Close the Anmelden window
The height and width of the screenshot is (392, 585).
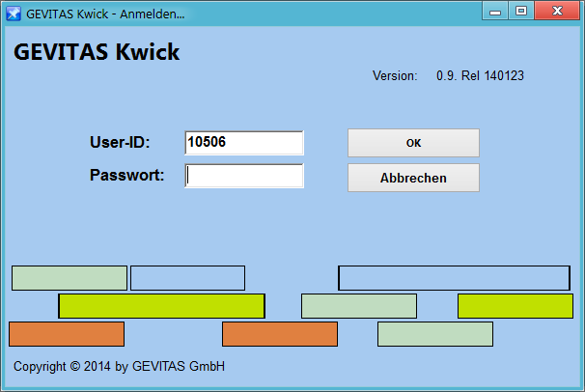pos(557,11)
